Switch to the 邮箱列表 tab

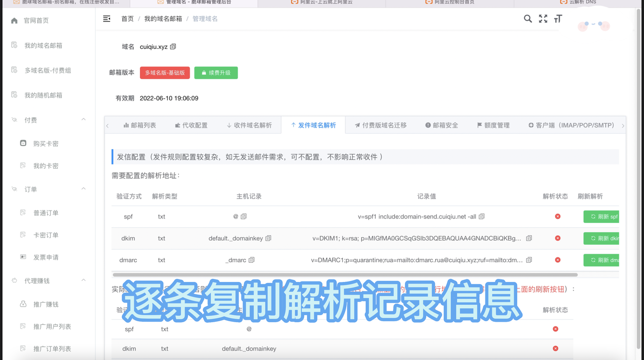point(139,125)
